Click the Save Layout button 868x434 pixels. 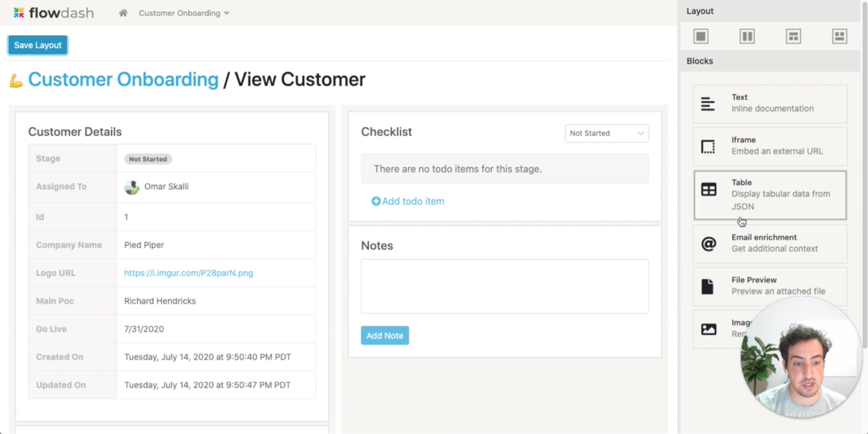click(x=38, y=45)
